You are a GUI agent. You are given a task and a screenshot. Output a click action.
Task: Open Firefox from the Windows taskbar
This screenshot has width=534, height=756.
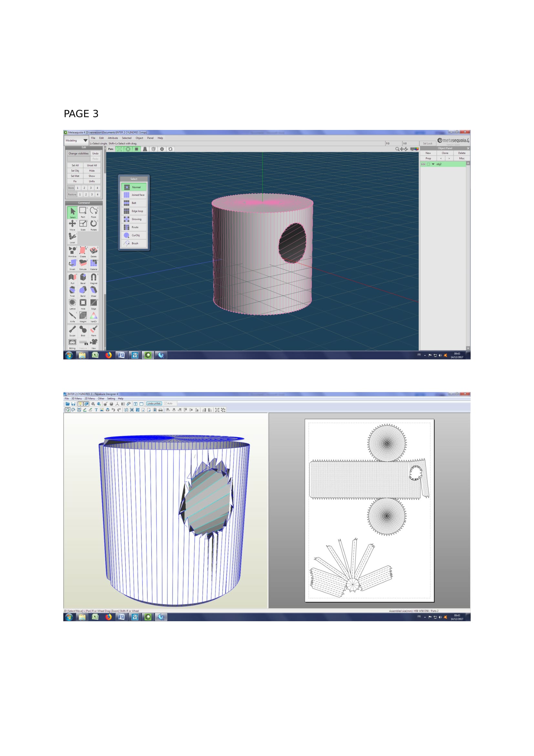click(x=108, y=355)
